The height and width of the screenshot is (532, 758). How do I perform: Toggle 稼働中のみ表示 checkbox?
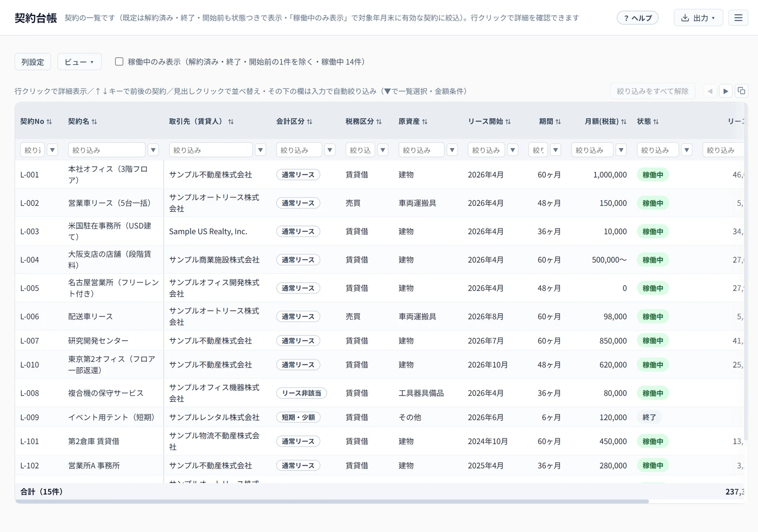[119, 62]
